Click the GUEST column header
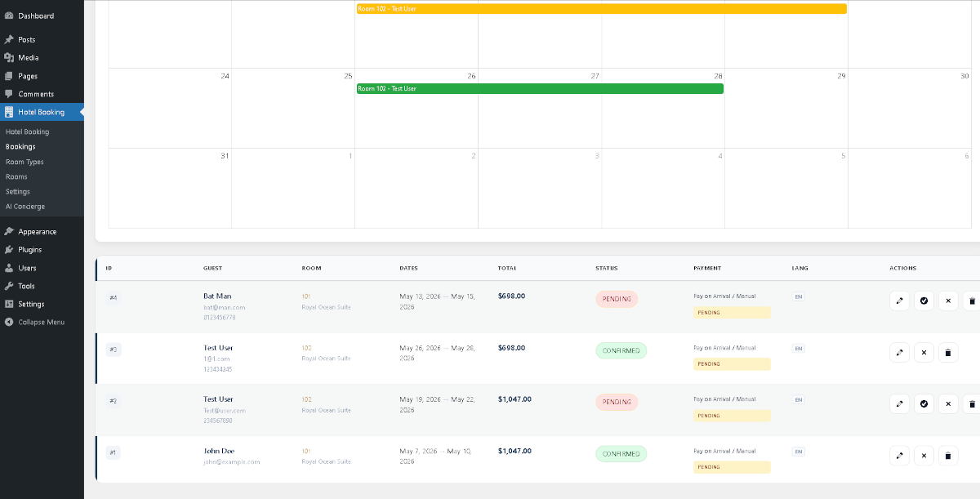The width and height of the screenshot is (980, 499). [x=212, y=268]
